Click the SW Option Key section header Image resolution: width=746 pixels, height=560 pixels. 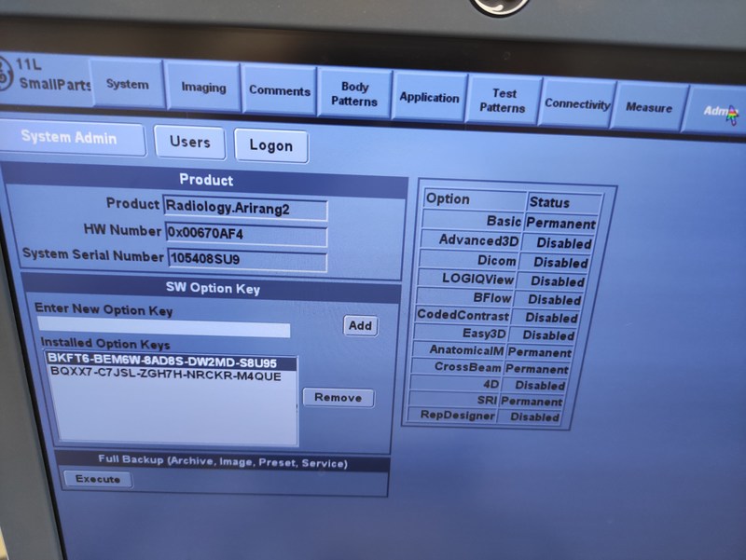tap(213, 288)
